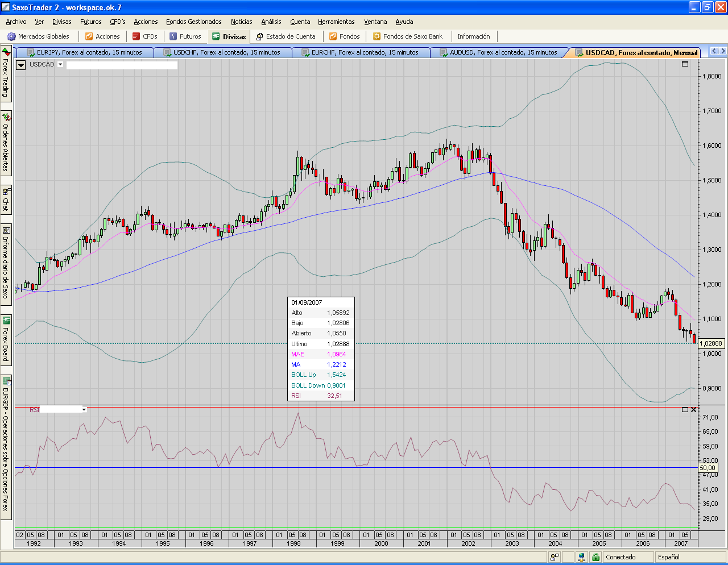Viewport: 728px width, 565px height.
Task: Click the red CFDs toolbar icon
Action: click(136, 36)
